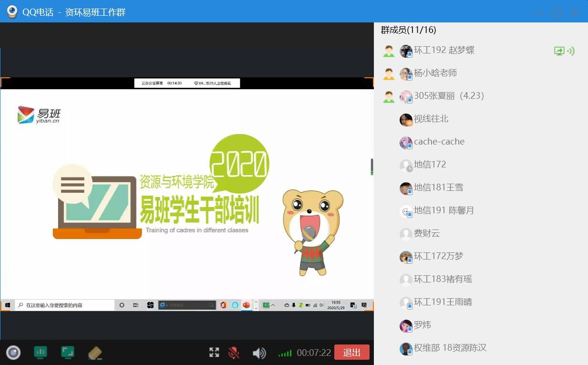This screenshot has height=365, width=588.
Task: Unmute the red muted microphone
Action: (x=234, y=353)
